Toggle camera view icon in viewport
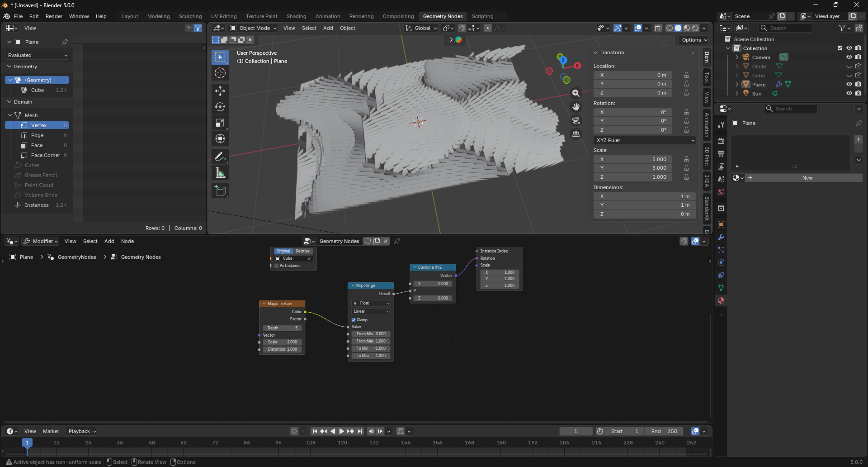The width and height of the screenshot is (868, 467). [x=576, y=121]
